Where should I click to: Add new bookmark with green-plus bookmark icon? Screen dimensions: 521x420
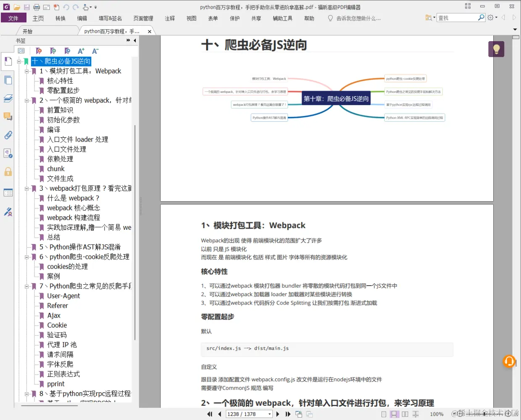point(53,51)
